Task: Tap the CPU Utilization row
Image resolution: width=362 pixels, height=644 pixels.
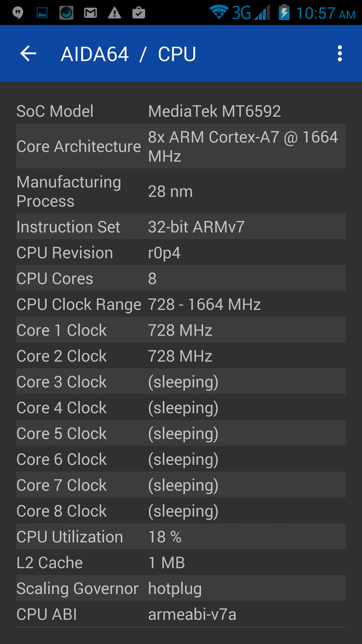Action: [181, 537]
